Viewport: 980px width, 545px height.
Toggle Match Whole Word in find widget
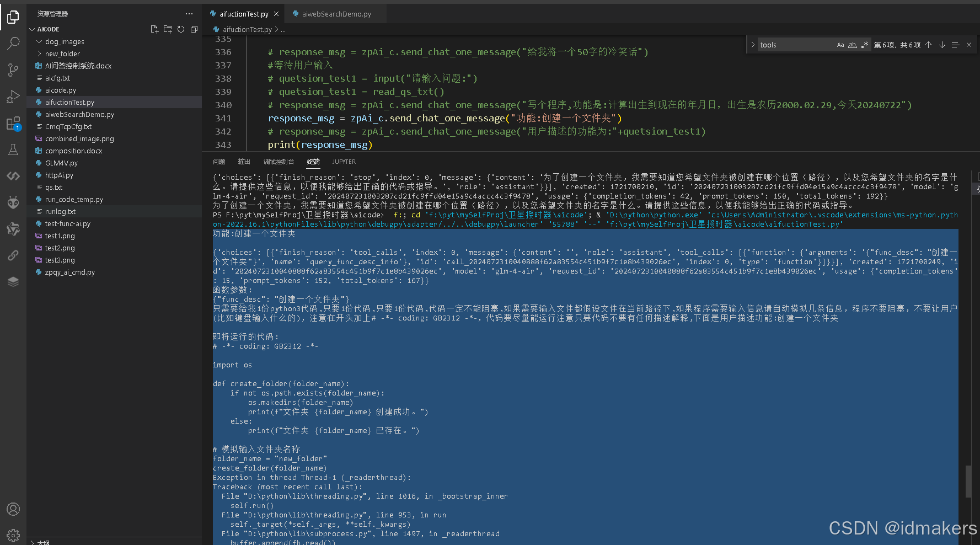click(853, 45)
